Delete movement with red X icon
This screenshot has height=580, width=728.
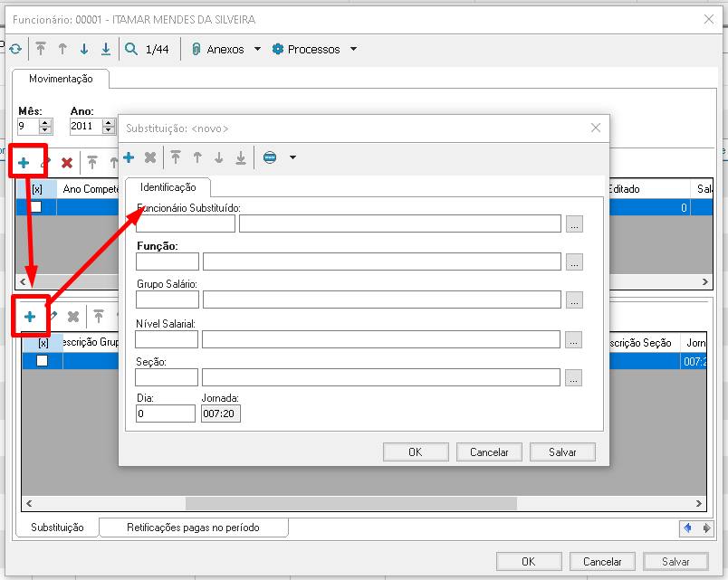coord(67,163)
